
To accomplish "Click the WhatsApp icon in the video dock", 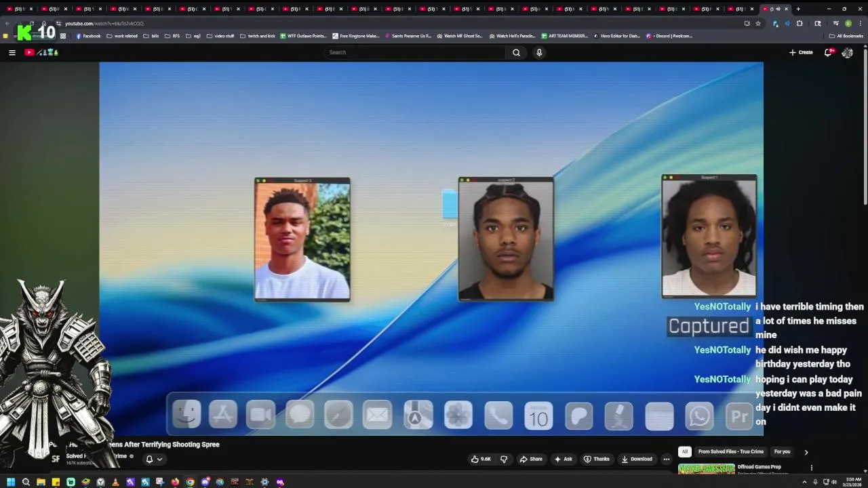I will pyautogui.click(x=699, y=415).
